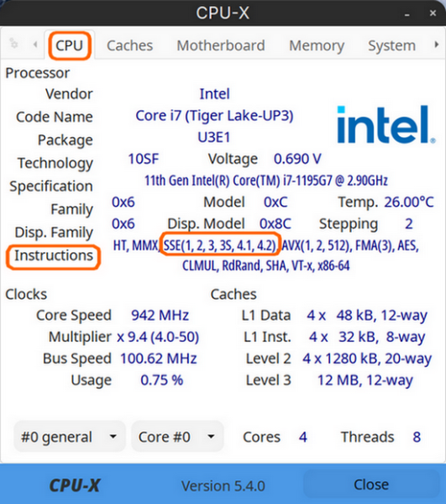
Task: Click the Technology value '10SF'
Action: click(x=144, y=159)
